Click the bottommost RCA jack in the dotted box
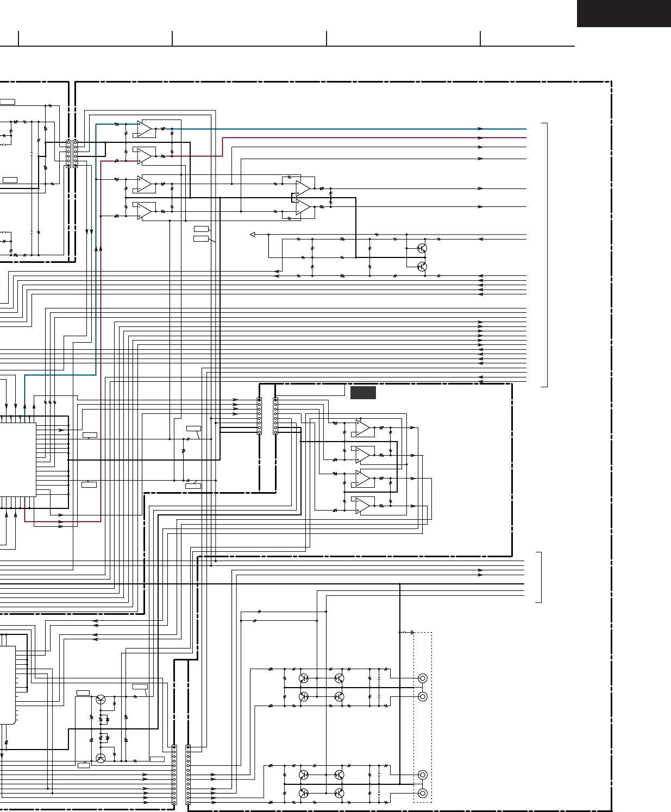The height and width of the screenshot is (812, 671). [x=422, y=793]
